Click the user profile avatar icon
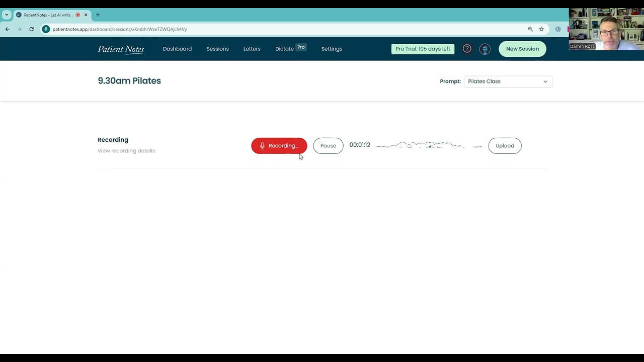 click(x=484, y=49)
